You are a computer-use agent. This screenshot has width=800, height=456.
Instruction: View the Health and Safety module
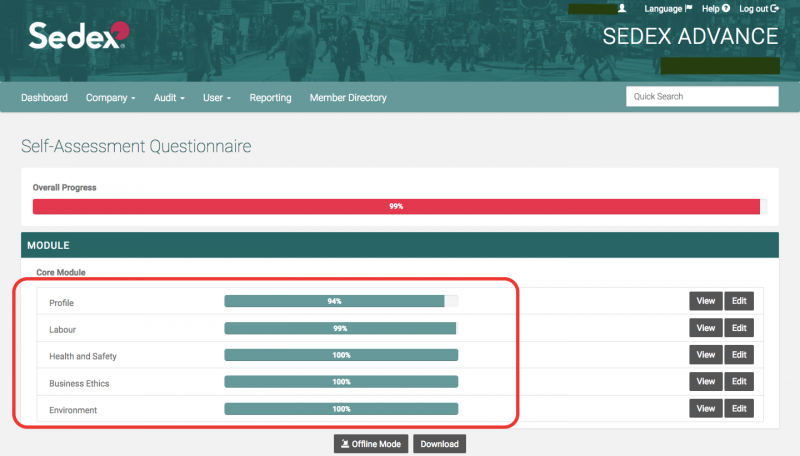705,355
